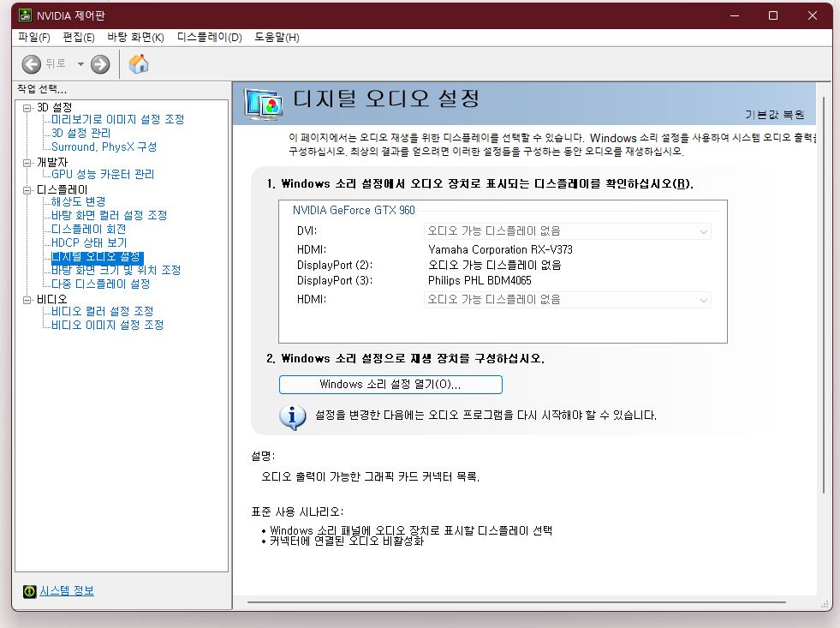Open the 시스템 정보 link
Image resolution: width=840 pixels, height=628 pixels.
tap(67, 591)
